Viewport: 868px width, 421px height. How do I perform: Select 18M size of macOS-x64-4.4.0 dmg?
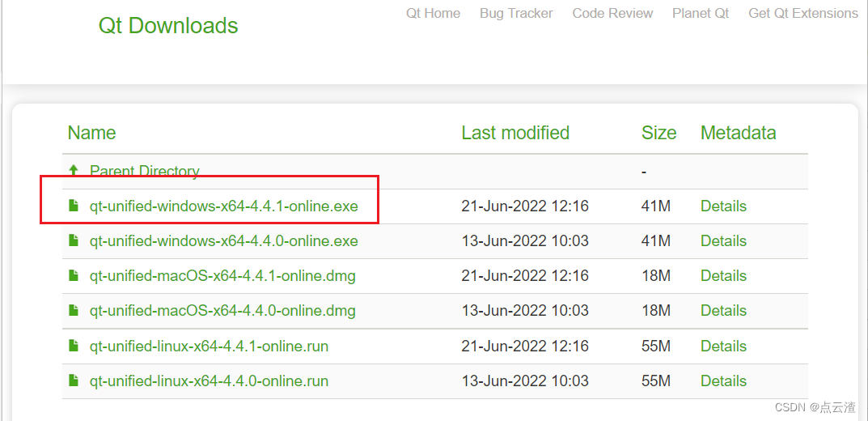[656, 311]
